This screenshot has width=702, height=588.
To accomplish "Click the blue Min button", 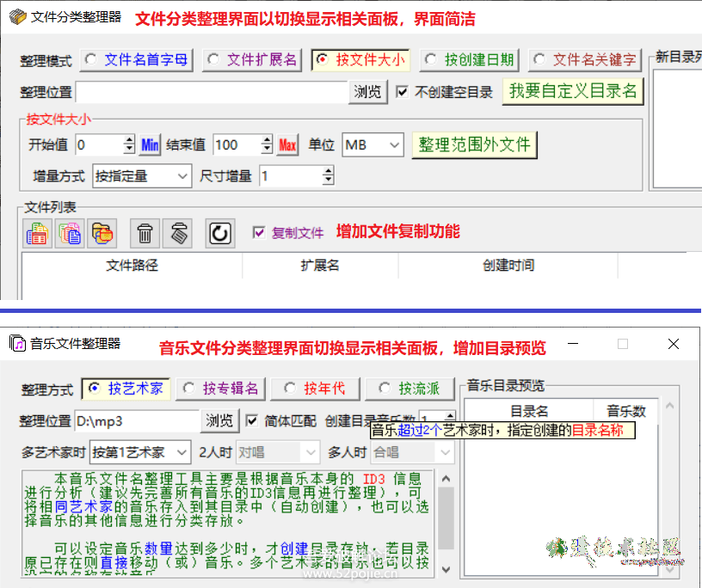I will click(150, 145).
